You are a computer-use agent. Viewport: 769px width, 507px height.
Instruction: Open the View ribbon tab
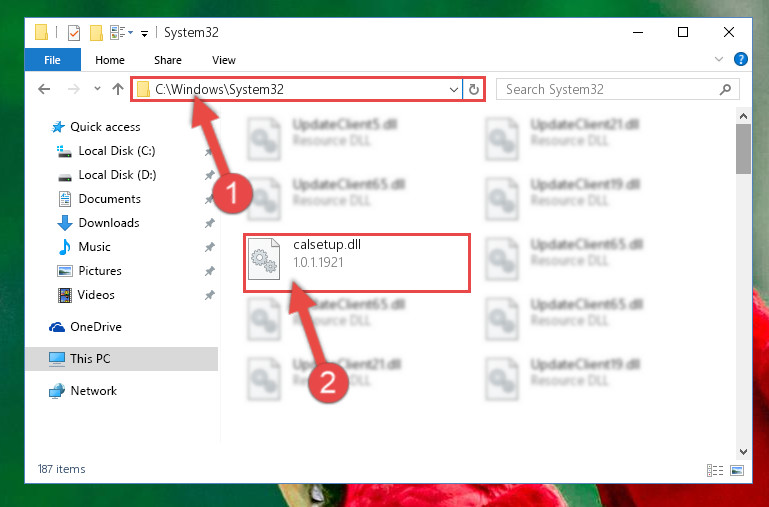tap(224, 60)
